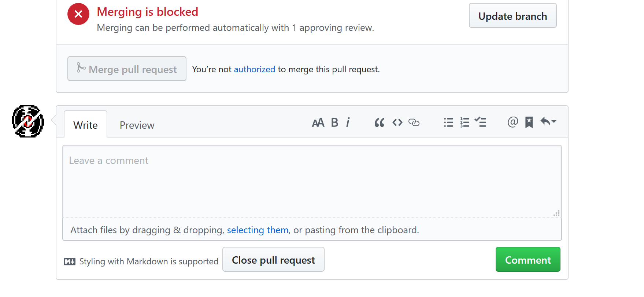
Task: Open the authorized link
Action: [254, 69]
